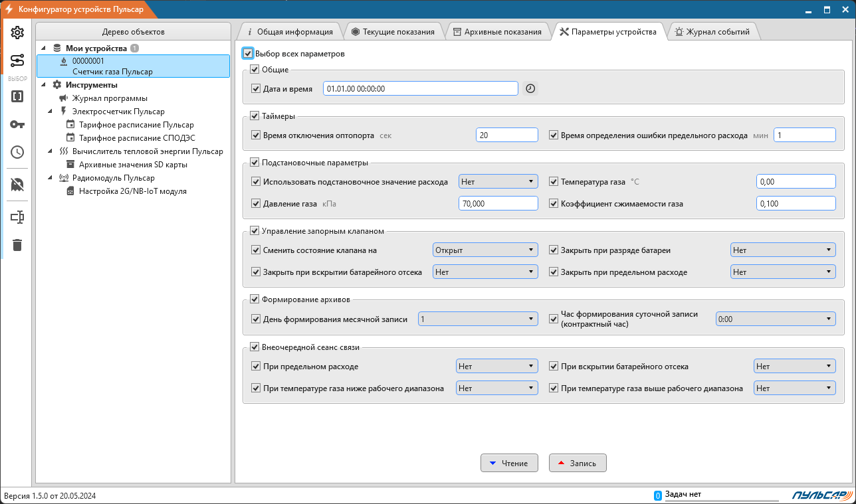This screenshot has width=856, height=504.
Task: Click Время отключения оптопорта value field
Action: click(506, 135)
